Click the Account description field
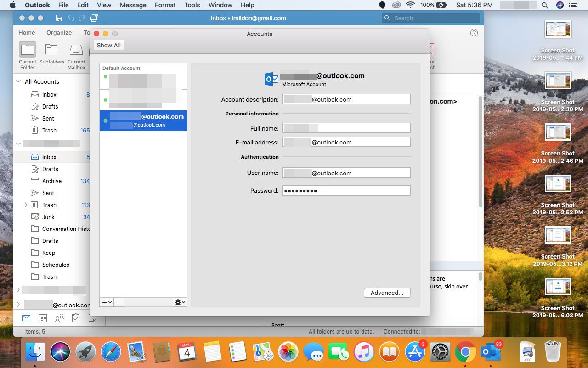 click(346, 99)
